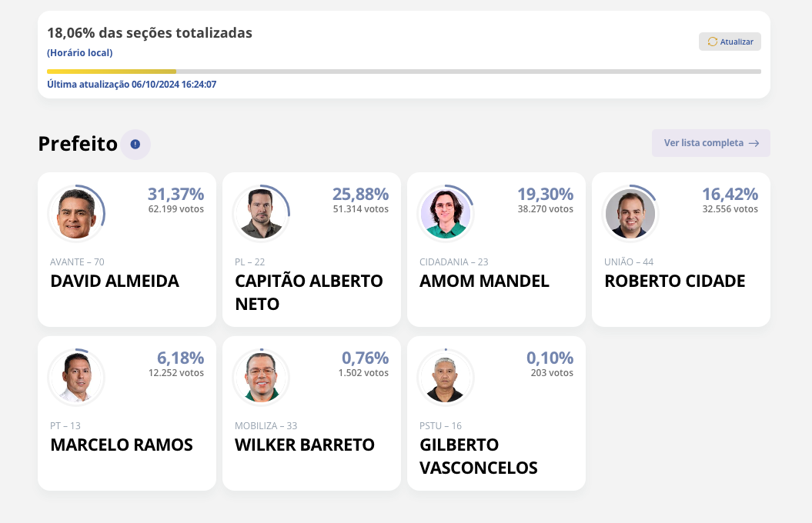Click the GILBERTO VASCONCELOS name

tap(478, 456)
